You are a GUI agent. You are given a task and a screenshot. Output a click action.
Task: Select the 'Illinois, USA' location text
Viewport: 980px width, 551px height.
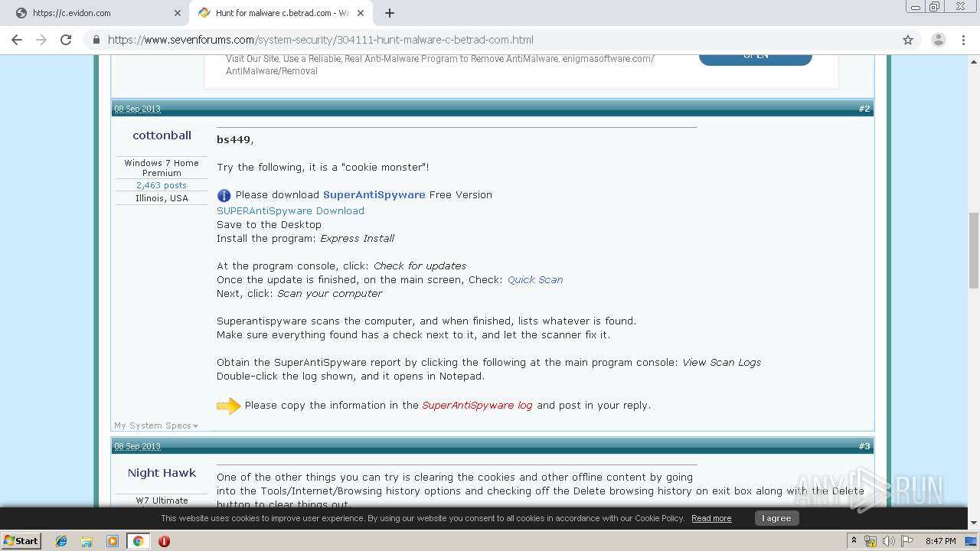pos(162,198)
